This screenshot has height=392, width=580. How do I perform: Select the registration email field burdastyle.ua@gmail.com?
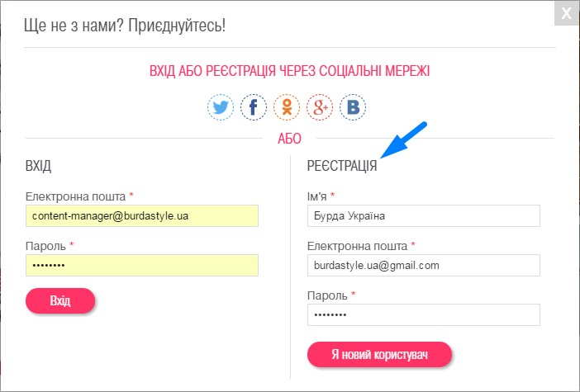tap(424, 265)
